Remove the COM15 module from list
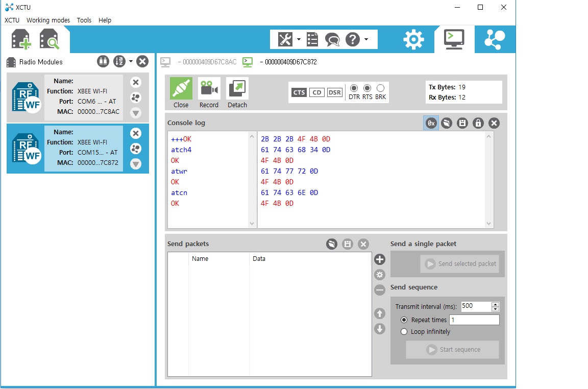Viewport: 588px width, 389px height. 136,133
